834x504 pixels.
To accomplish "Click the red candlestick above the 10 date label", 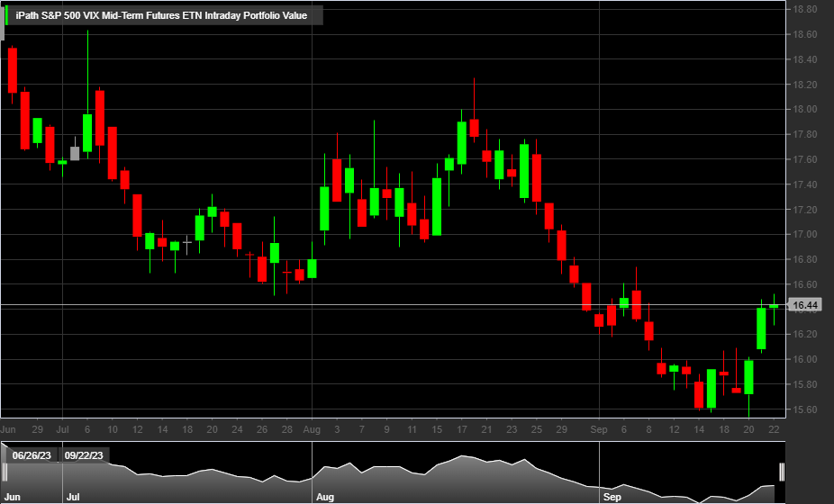I will pyautogui.click(x=113, y=153).
